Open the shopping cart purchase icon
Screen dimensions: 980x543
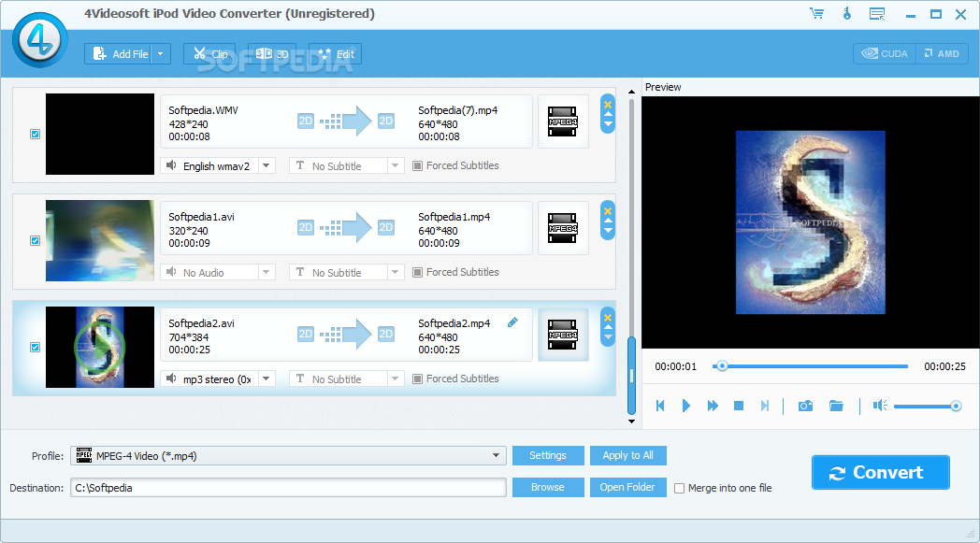click(x=816, y=14)
